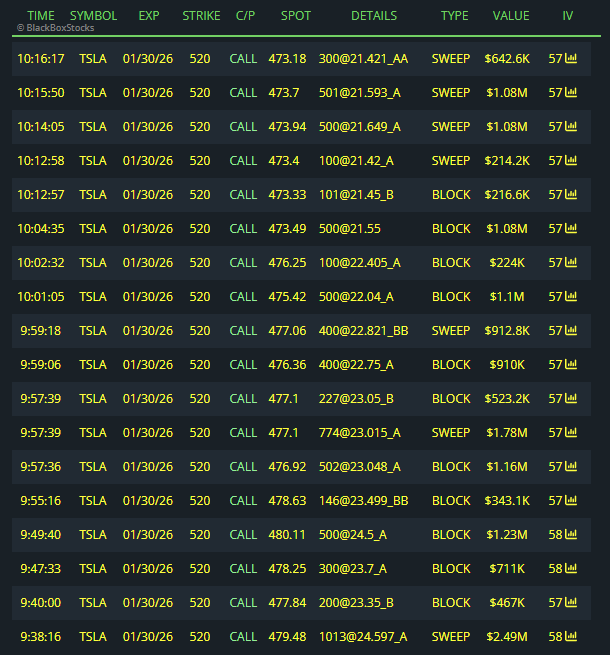Click the $467K value cell
Viewport: 610px width, 655px height.
point(507,602)
